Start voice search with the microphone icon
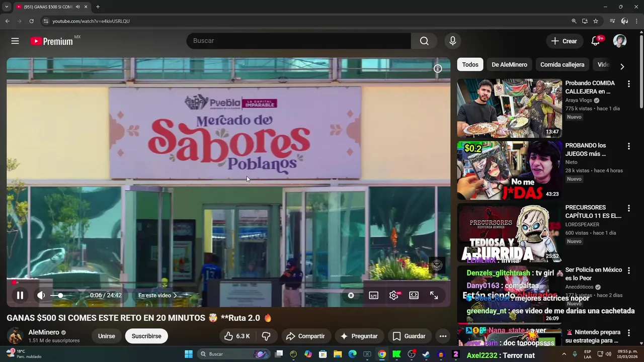The image size is (644, 362). click(453, 41)
